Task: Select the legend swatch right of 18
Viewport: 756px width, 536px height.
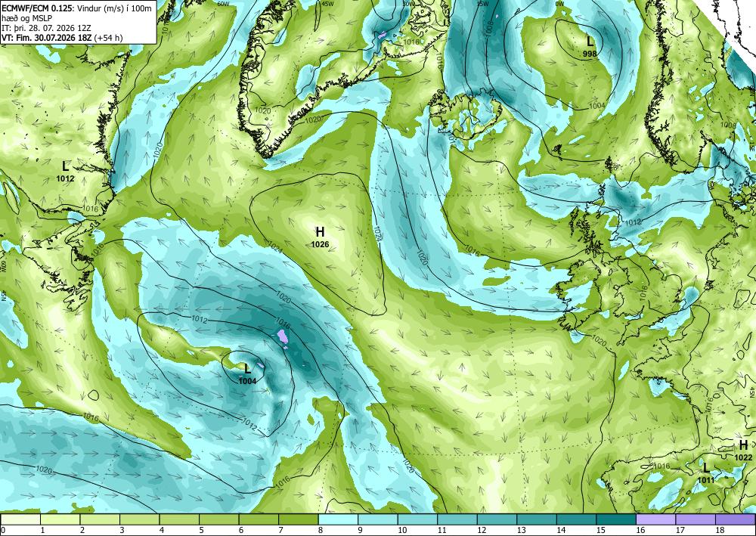Action: pyautogui.click(x=736, y=519)
